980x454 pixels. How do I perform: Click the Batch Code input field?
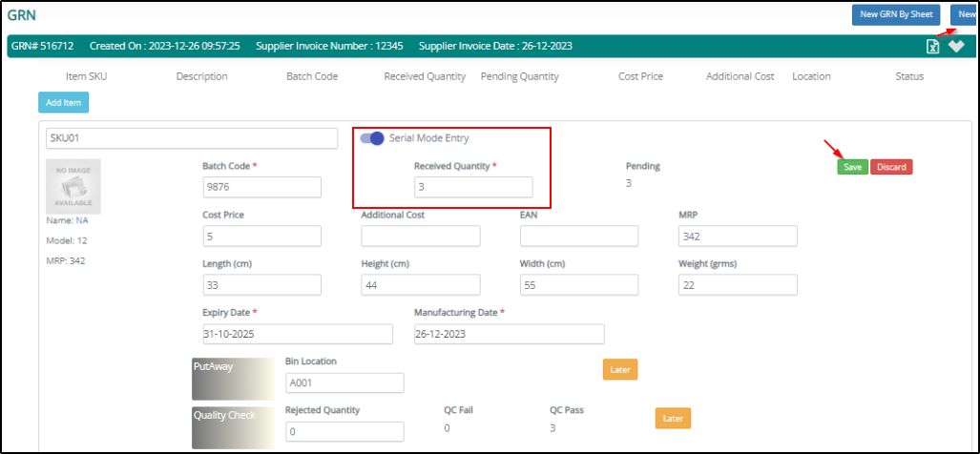(x=261, y=188)
